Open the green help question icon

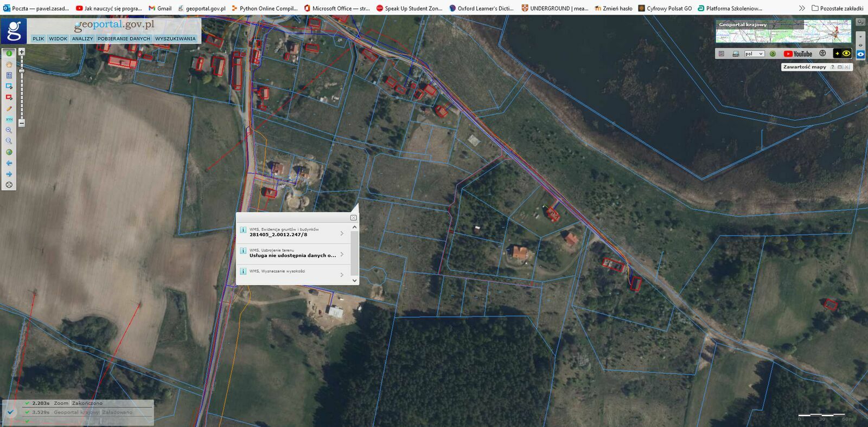pos(773,54)
